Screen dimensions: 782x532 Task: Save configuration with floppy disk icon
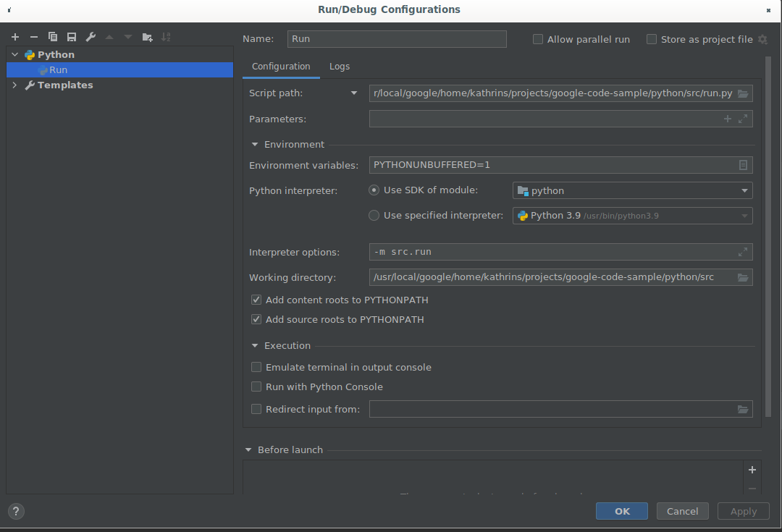(x=71, y=37)
